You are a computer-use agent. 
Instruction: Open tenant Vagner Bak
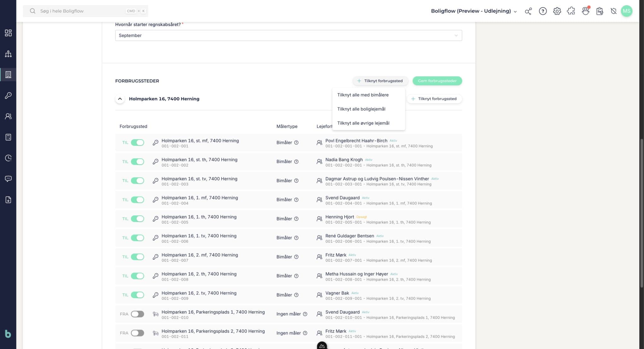tap(337, 293)
